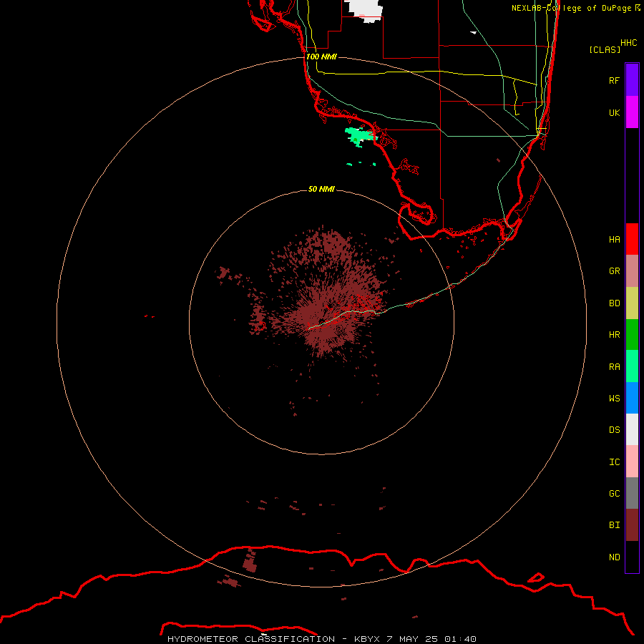Click the 'KBYX' radar site identifier
The image size is (644, 644).
point(368,639)
